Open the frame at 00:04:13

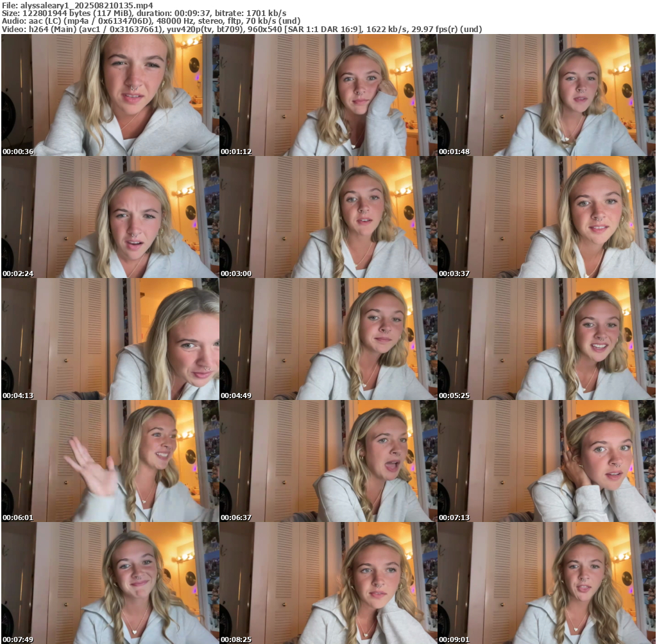click(x=110, y=339)
